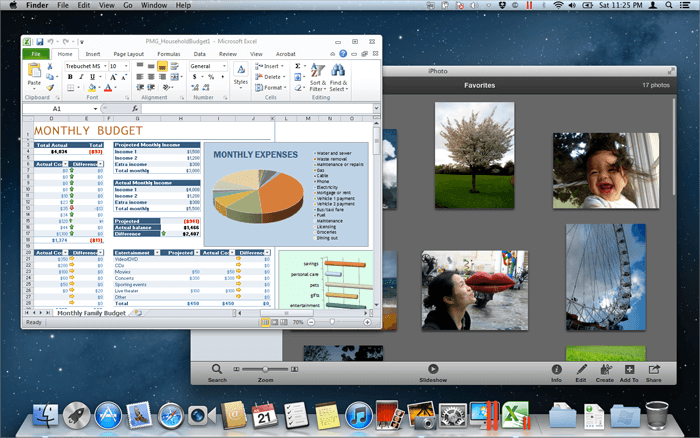
Task: Start the iPhoto Slideshow
Action: pos(432,369)
